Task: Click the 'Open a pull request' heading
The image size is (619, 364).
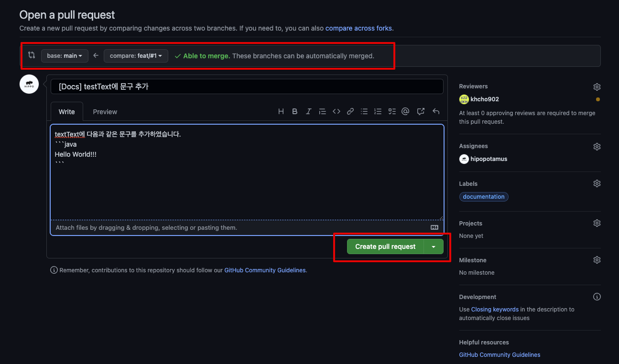Action: (67, 15)
